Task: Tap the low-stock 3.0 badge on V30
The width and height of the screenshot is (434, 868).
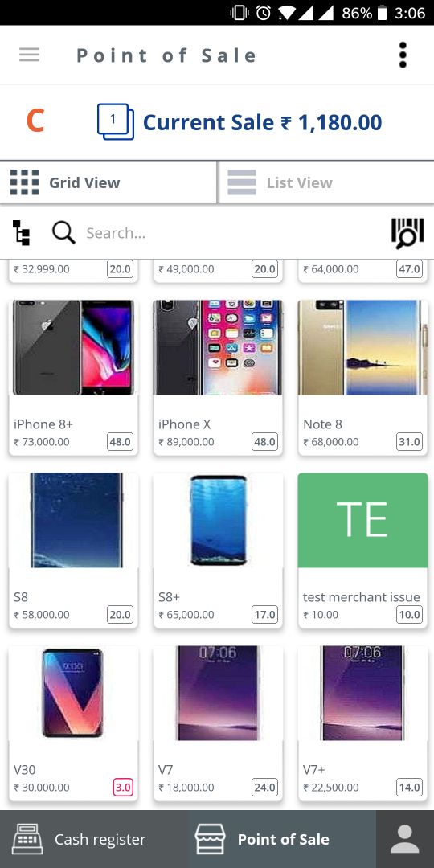Action: (x=123, y=787)
